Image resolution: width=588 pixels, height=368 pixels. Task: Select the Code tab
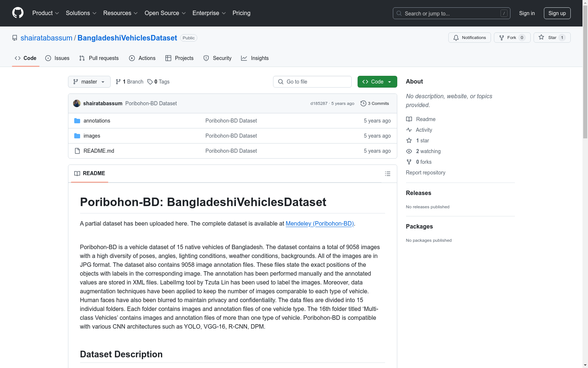pyautogui.click(x=25, y=58)
